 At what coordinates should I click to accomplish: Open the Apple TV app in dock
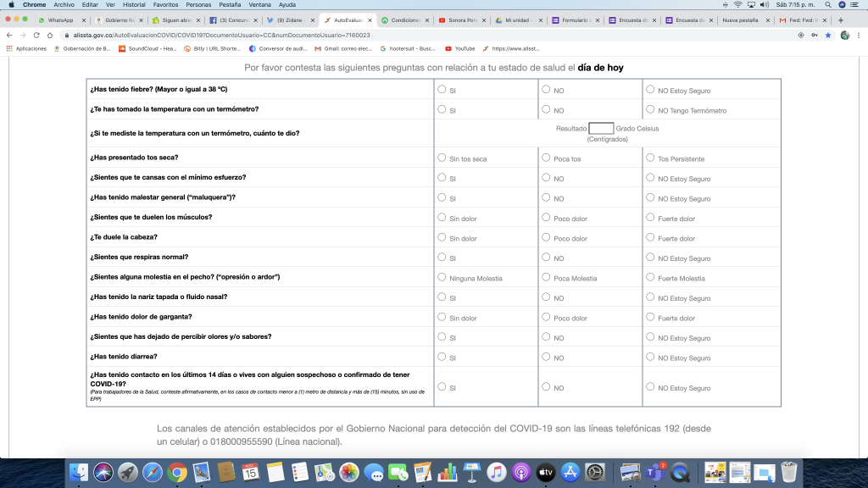(546, 471)
